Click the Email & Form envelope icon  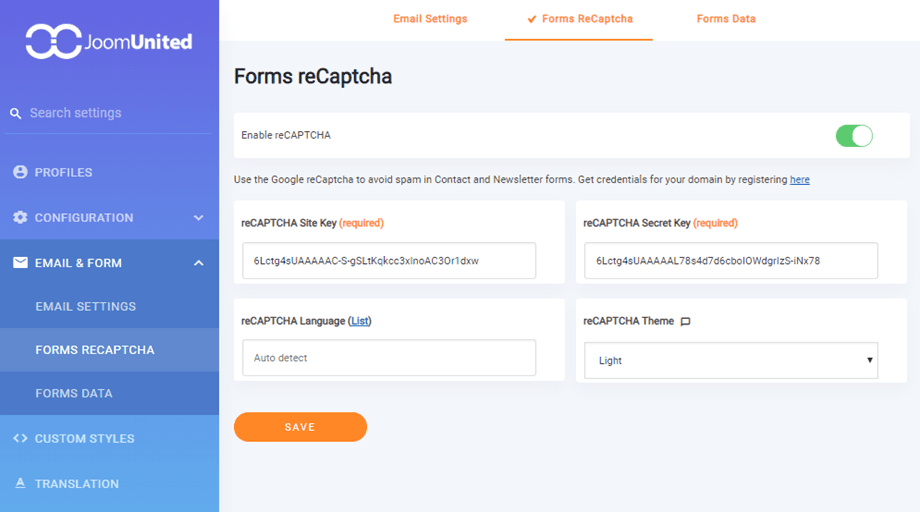pos(20,262)
